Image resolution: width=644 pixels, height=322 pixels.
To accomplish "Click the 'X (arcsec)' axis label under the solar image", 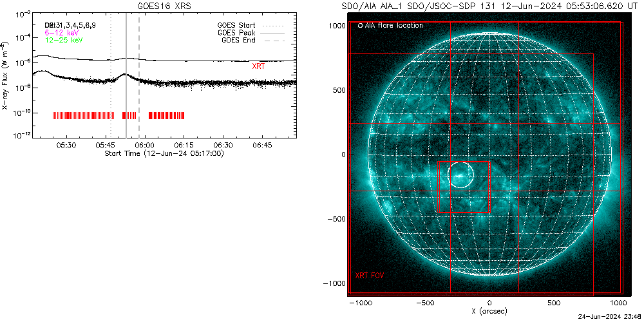I will [x=489, y=311].
